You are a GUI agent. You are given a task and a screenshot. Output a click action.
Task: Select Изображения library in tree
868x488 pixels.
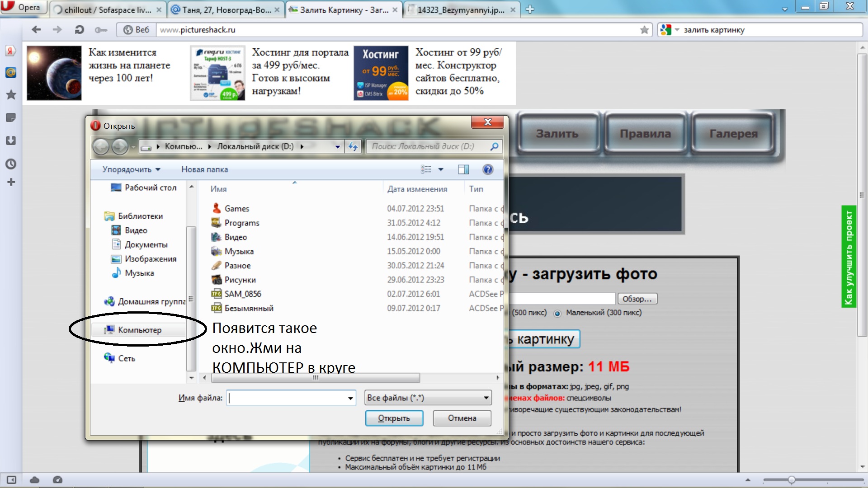(x=144, y=259)
